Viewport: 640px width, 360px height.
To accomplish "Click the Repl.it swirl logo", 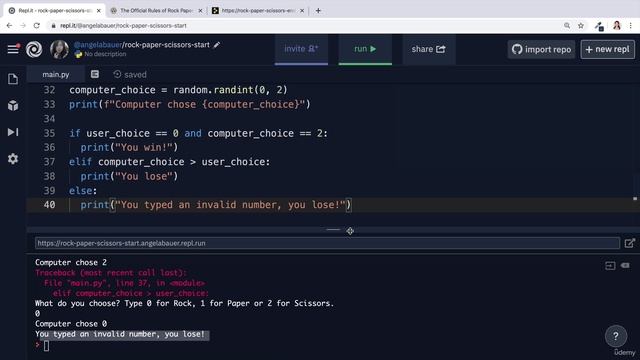I will (34, 49).
